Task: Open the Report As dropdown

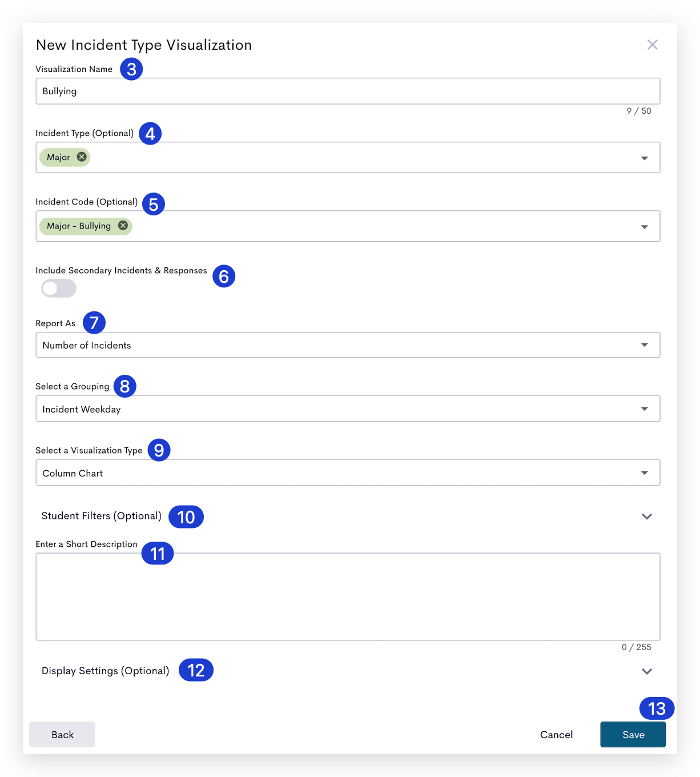Action: (348, 345)
